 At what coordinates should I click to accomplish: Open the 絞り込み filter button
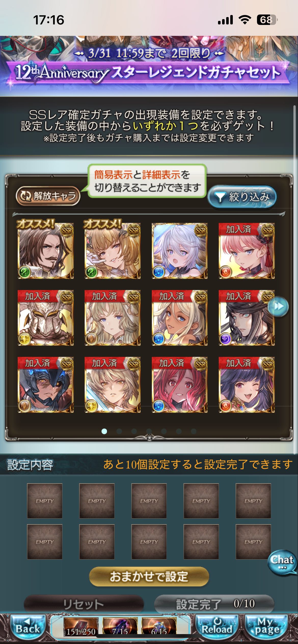[x=242, y=197]
